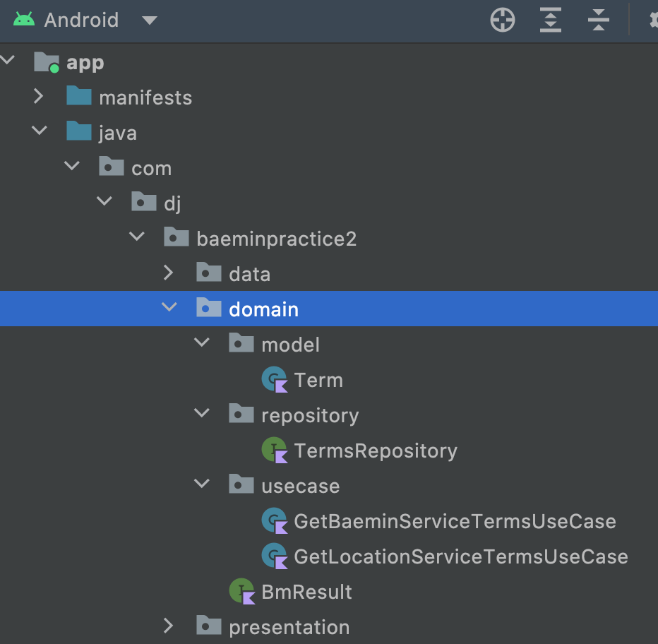Viewport: 658px width, 644px height.
Task: Collapse the usecase package
Action: click(202, 483)
